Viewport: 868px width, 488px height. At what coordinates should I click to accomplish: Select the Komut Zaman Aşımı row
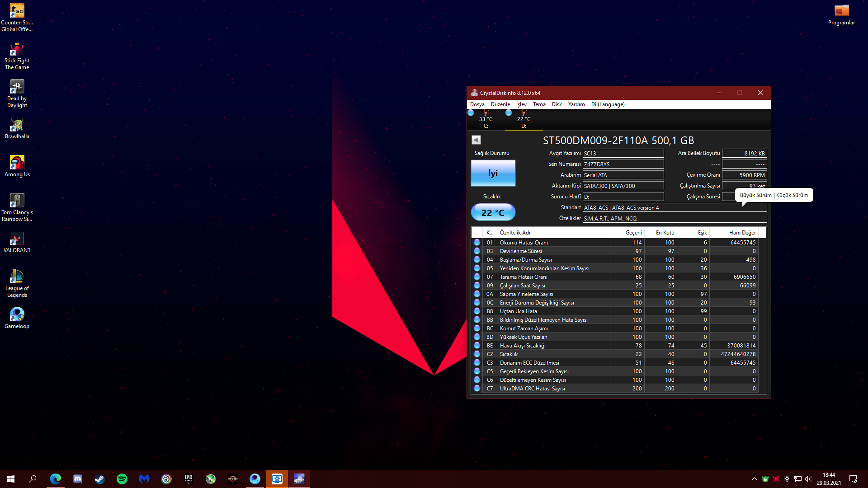coord(615,328)
